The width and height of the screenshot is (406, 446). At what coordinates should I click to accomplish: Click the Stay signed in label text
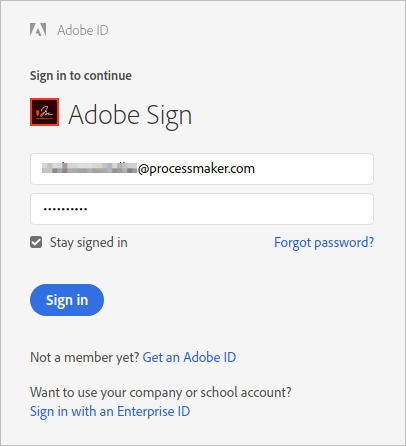coord(89,243)
